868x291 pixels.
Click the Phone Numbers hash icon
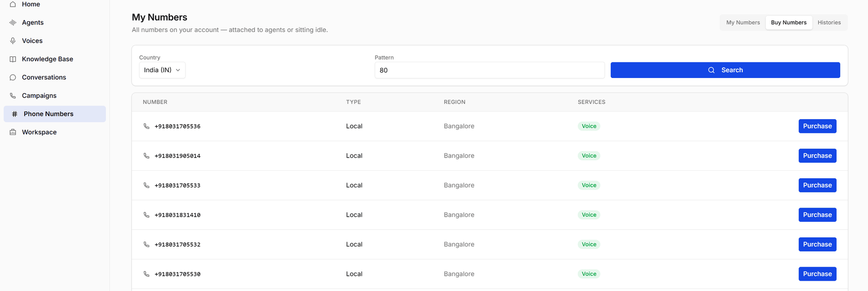pyautogui.click(x=15, y=114)
